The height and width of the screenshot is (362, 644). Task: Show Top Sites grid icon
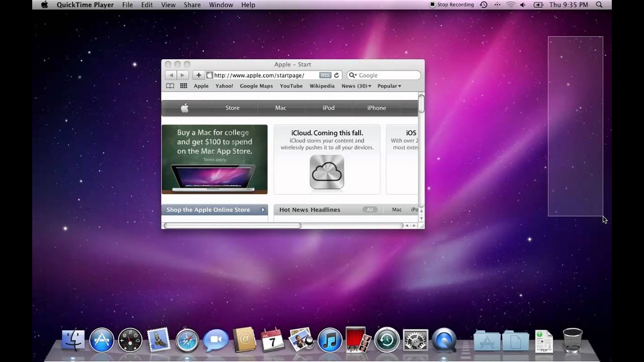(184, 86)
